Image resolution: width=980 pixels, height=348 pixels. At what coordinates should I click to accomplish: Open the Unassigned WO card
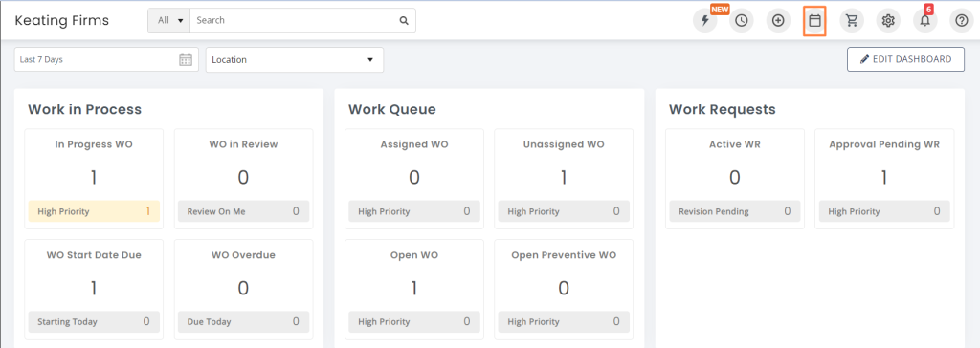pyautogui.click(x=564, y=179)
